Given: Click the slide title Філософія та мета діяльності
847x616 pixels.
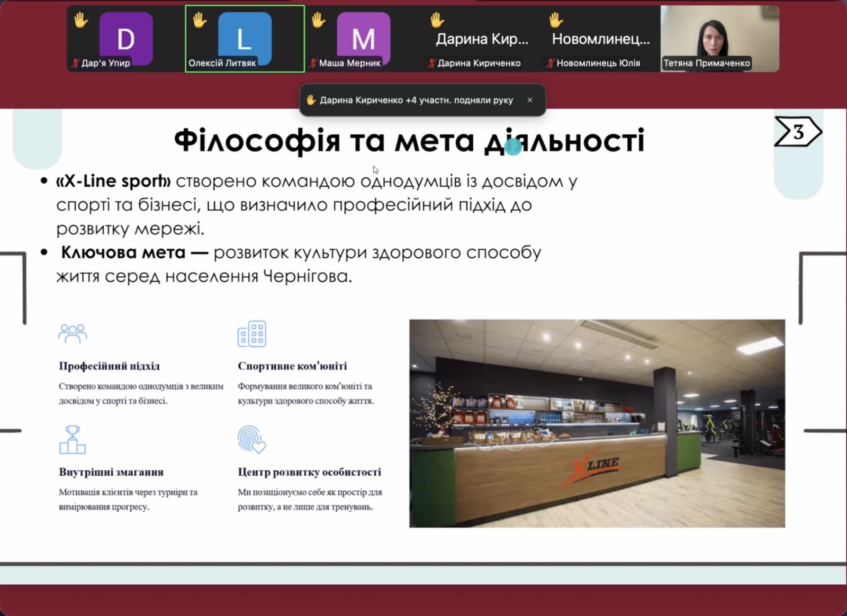Looking at the screenshot, I should pyautogui.click(x=409, y=141).
